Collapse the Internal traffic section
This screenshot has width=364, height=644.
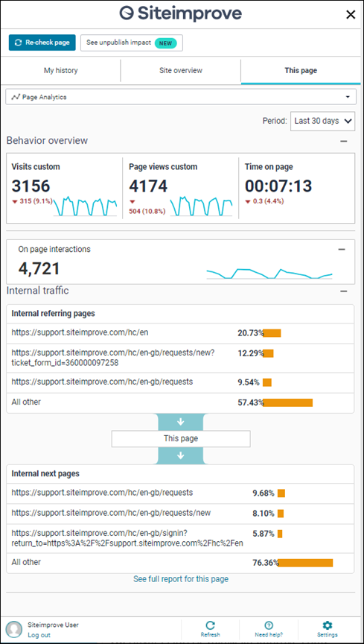344,291
